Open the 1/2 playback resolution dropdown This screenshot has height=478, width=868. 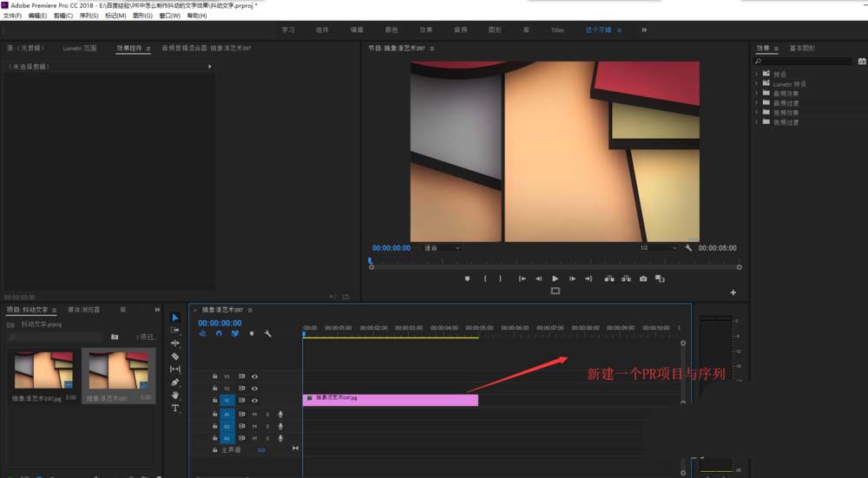[x=658, y=248]
